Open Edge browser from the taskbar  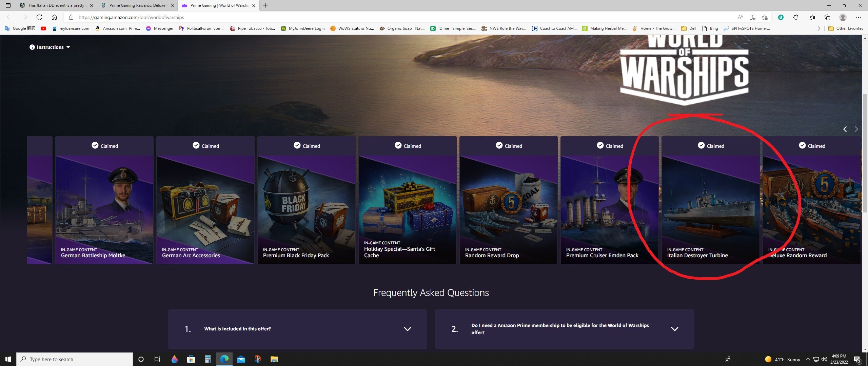[224, 359]
